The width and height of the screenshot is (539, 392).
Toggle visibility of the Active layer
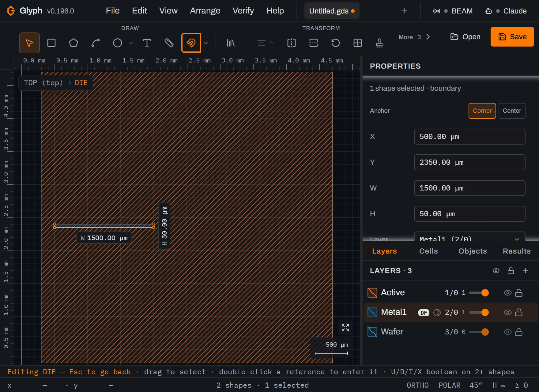coord(507,293)
